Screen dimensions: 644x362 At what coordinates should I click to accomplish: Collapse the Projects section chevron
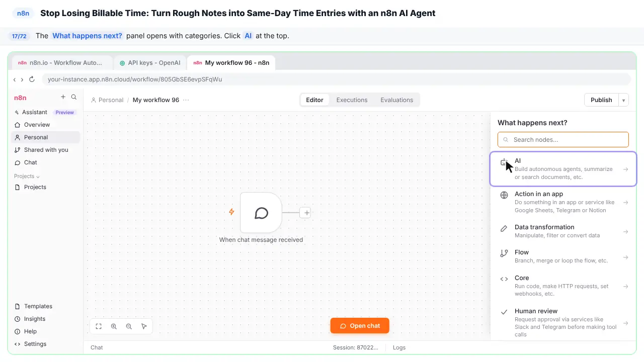(38, 176)
